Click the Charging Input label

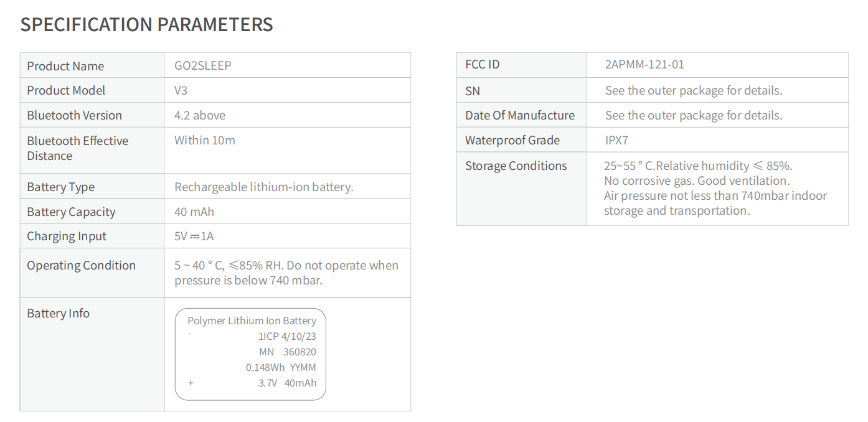pos(67,236)
